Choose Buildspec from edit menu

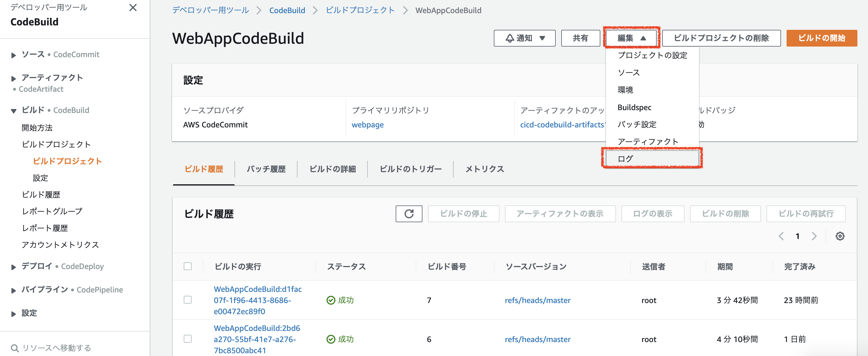(x=652, y=107)
